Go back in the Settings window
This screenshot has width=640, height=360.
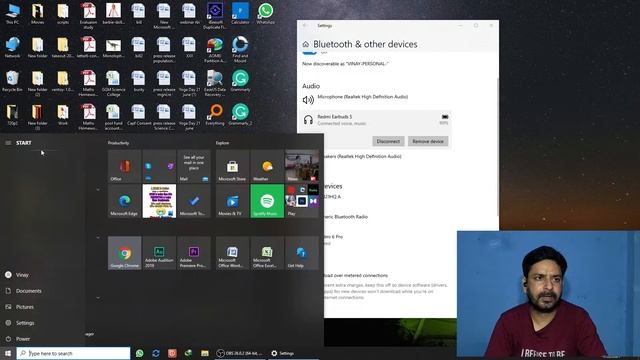tap(304, 25)
